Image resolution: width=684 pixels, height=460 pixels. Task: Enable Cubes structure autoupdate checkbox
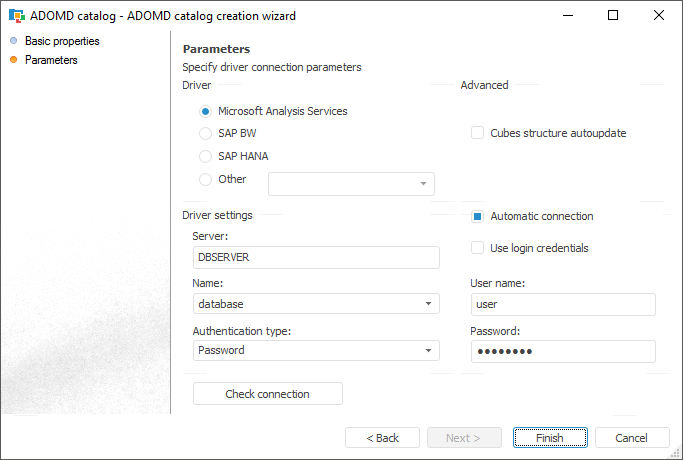tap(478, 133)
